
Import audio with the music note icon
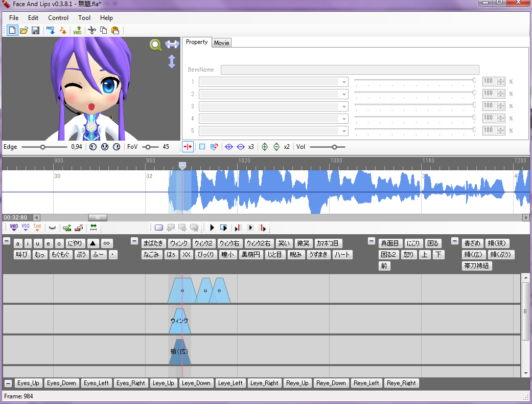[x=63, y=31]
